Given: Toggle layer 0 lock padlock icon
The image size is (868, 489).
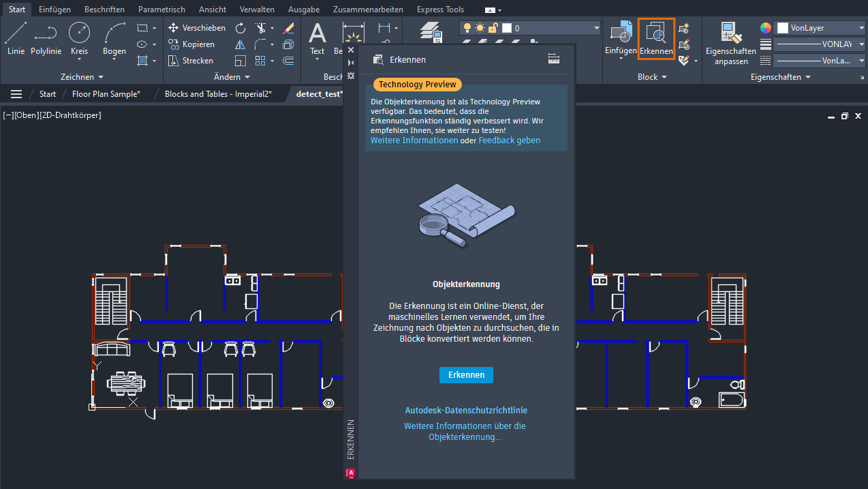Looking at the screenshot, I should (493, 28).
